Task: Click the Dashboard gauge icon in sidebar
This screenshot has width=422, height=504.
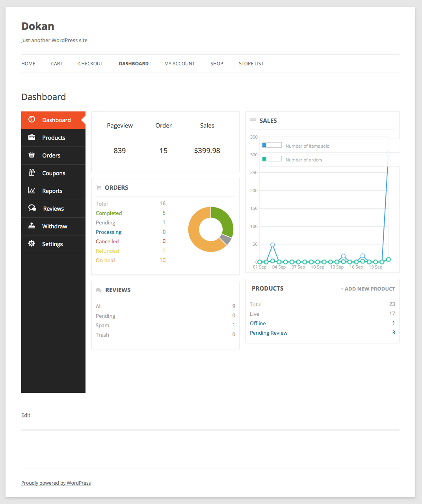Action: [32, 119]
